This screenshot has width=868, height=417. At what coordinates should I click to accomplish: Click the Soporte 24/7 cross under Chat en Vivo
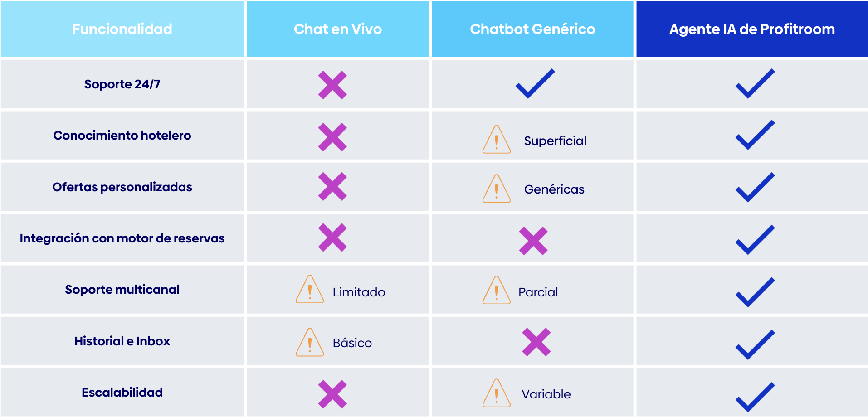(332, 85)
